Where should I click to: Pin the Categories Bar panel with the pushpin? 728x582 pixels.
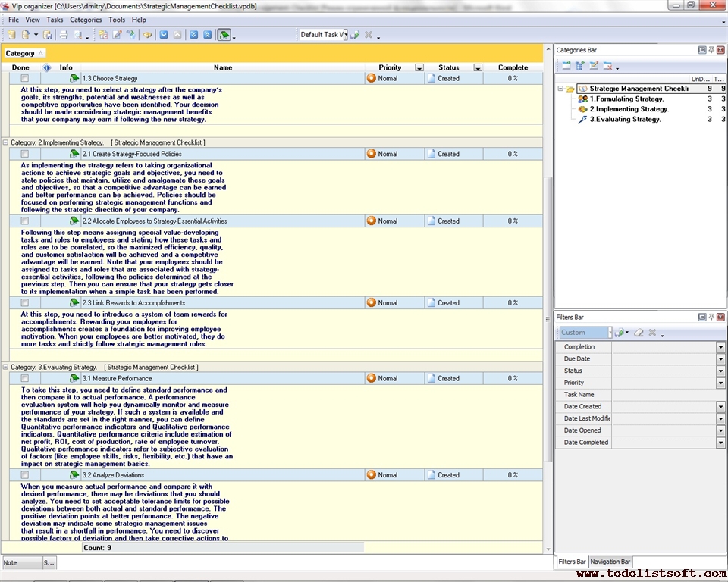coord(711,50)
